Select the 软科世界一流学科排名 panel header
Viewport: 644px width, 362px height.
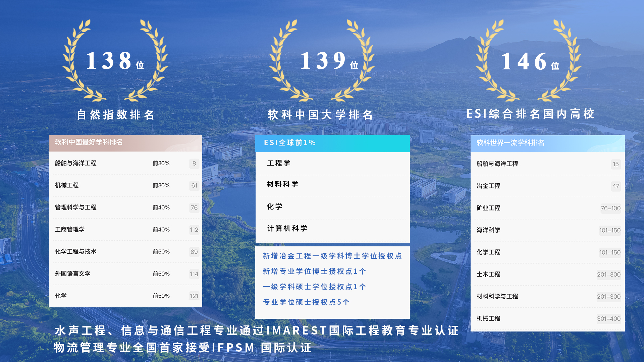point(547,143)
